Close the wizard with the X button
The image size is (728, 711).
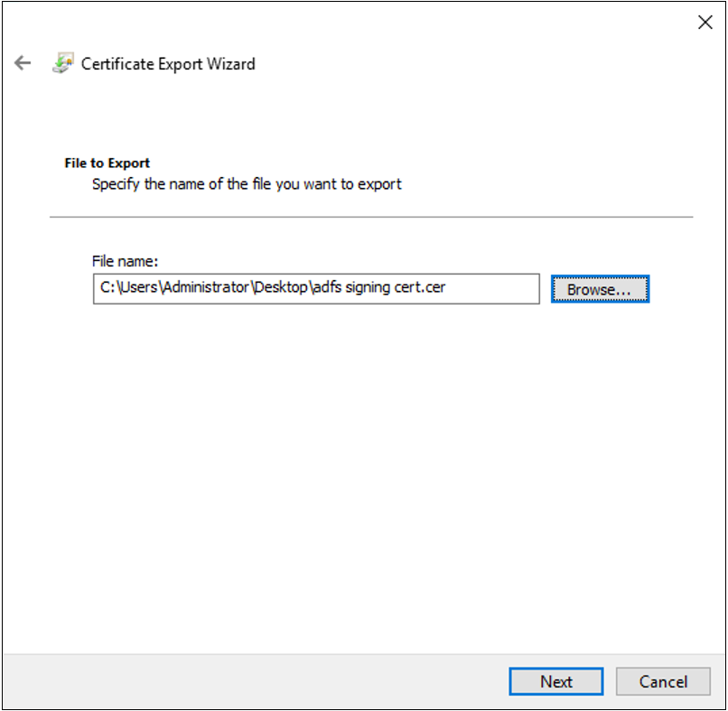click(705, 23)
